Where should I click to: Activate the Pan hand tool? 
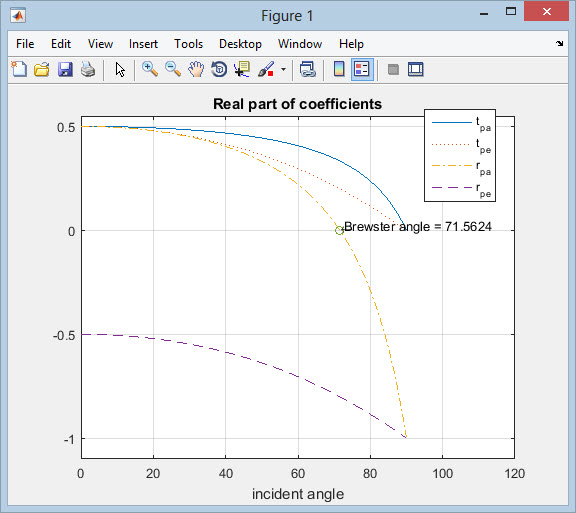[x=196, y=69]
